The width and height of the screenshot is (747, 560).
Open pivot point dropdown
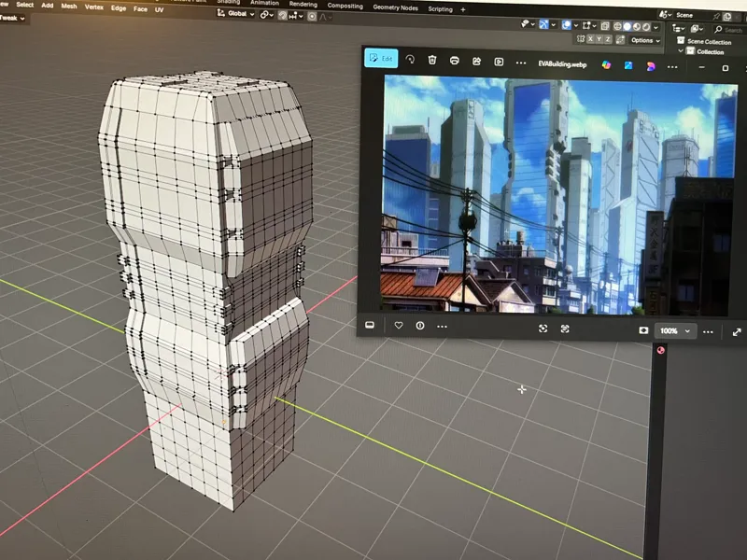click(x=267, y=15)
